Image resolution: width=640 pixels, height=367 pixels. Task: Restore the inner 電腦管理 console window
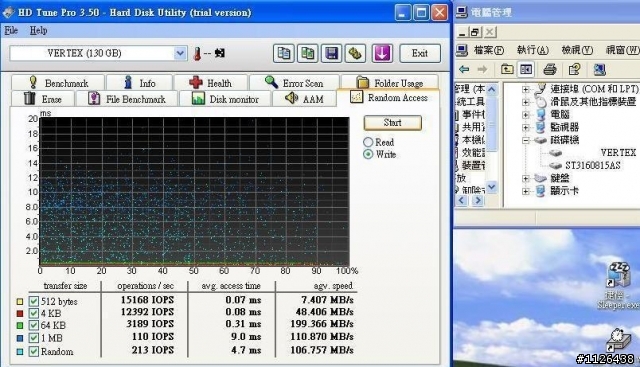[475, 32]
